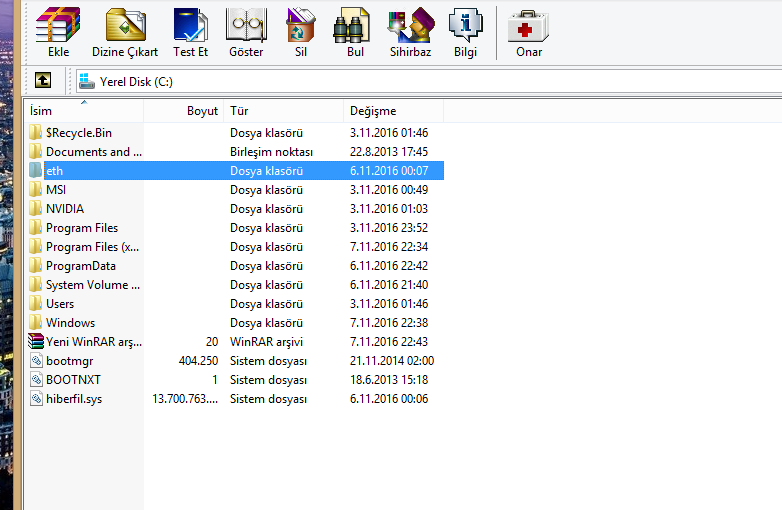Click the date 3.11.2016 23:52
Image resolution: width=782 pixels, height=510 pixels.
point(389,227)
